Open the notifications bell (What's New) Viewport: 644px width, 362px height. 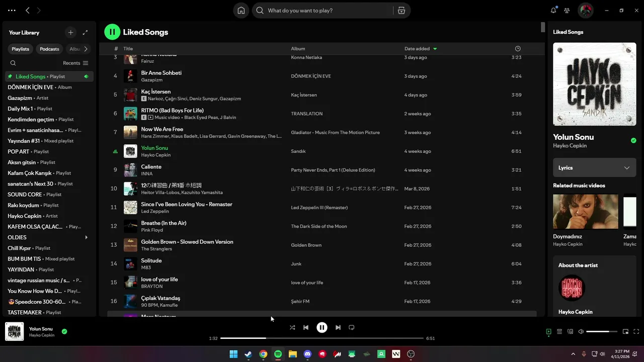point(553,11)
